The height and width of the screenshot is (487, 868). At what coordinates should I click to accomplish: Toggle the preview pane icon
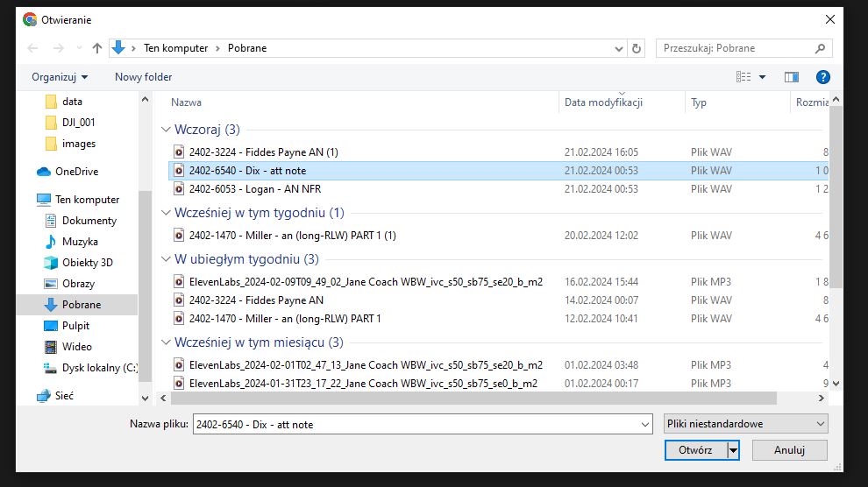792,77
